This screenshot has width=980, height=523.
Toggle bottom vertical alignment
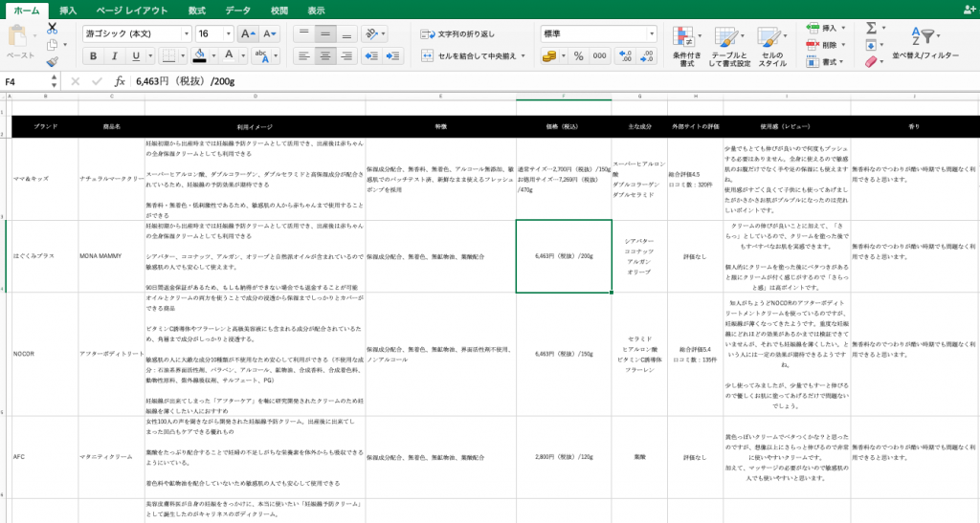tap(346, 33)
